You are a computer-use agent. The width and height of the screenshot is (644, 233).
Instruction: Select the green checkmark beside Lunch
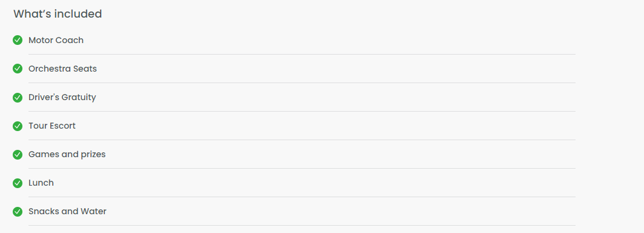[17, 183]
